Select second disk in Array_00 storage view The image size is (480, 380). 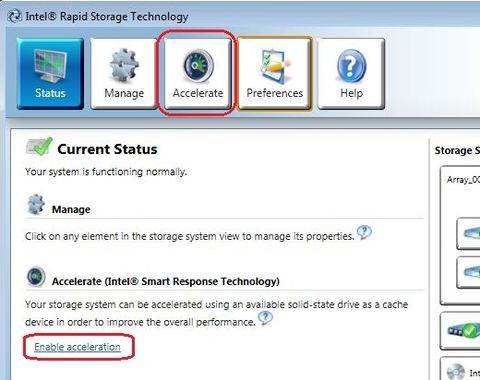468,272
